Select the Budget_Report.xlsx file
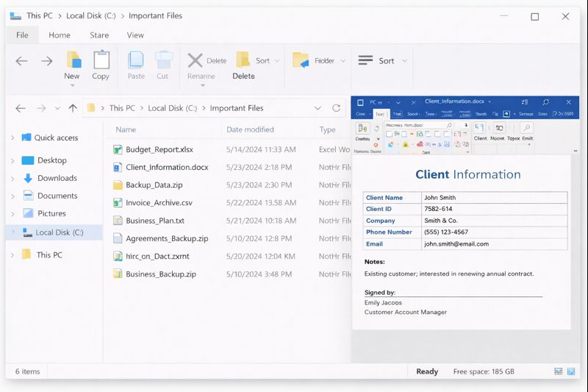588x392 pixels. click(159, 149)
